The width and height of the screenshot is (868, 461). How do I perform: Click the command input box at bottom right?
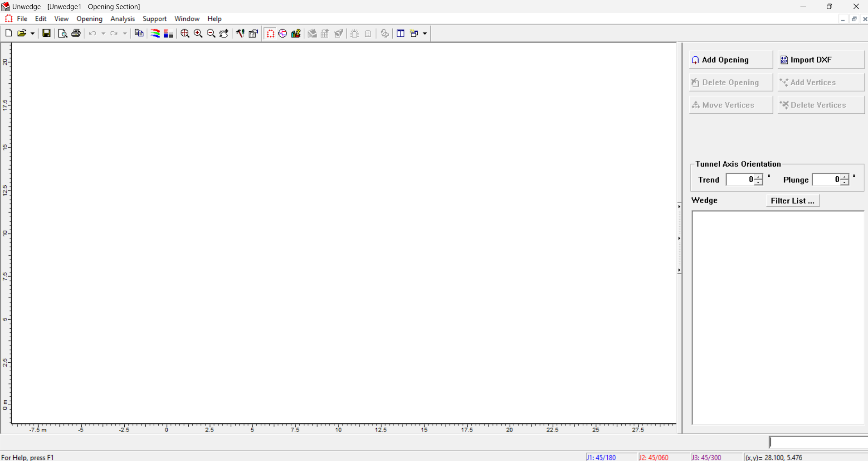tap(819, 442)
